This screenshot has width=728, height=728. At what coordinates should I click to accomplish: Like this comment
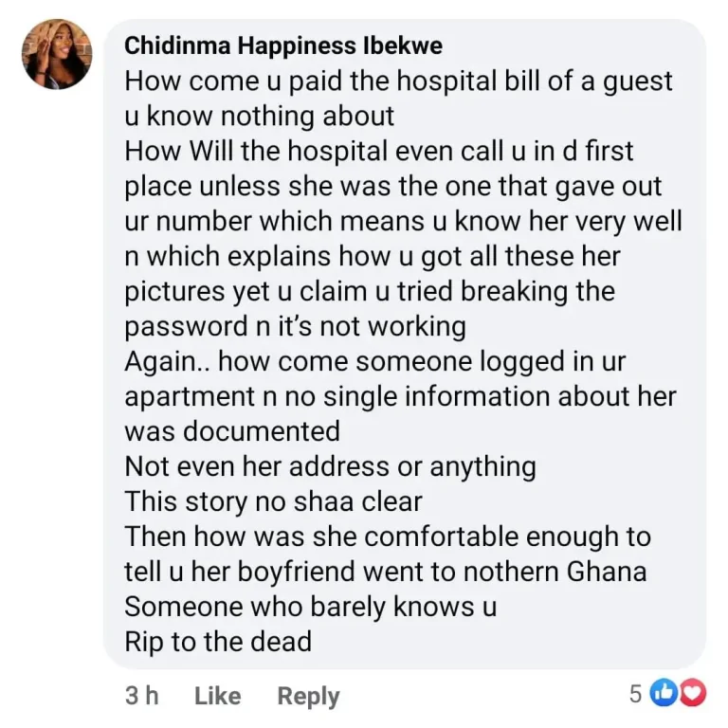(217, 696)
